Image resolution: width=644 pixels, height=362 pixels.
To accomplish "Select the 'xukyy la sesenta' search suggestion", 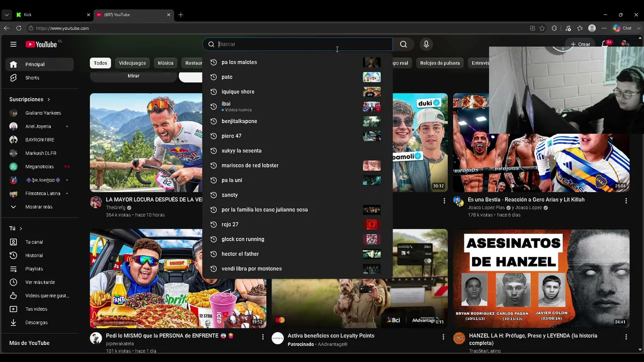I will coord(297,151).
